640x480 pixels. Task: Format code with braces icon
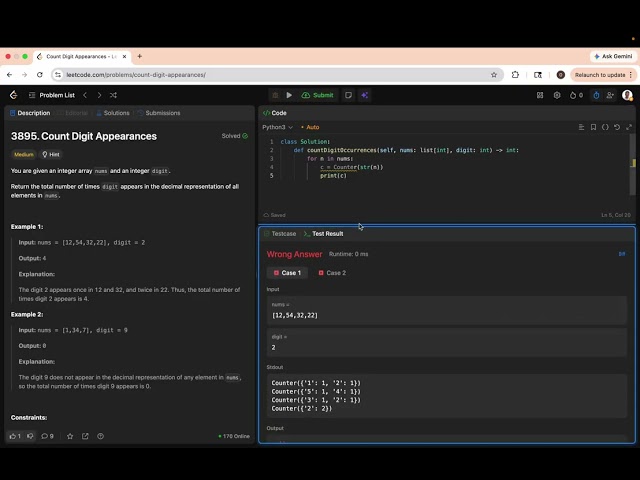(x=605, y=127)
